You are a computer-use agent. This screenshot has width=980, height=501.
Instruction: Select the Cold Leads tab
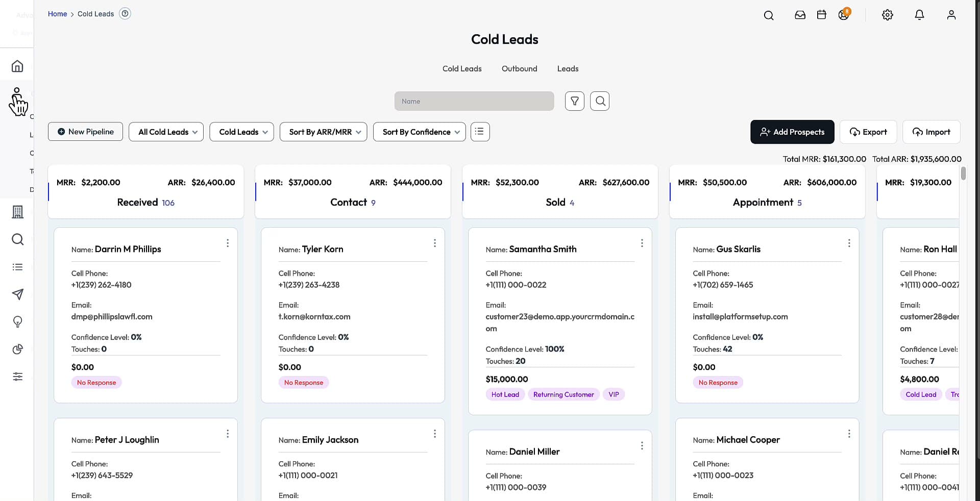click(462, 69)
